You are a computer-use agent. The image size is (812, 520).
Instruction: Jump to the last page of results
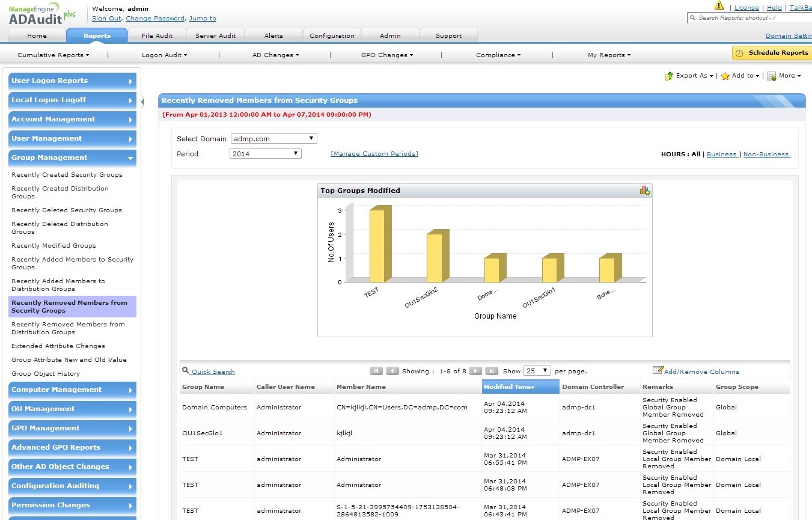[491, 371]
